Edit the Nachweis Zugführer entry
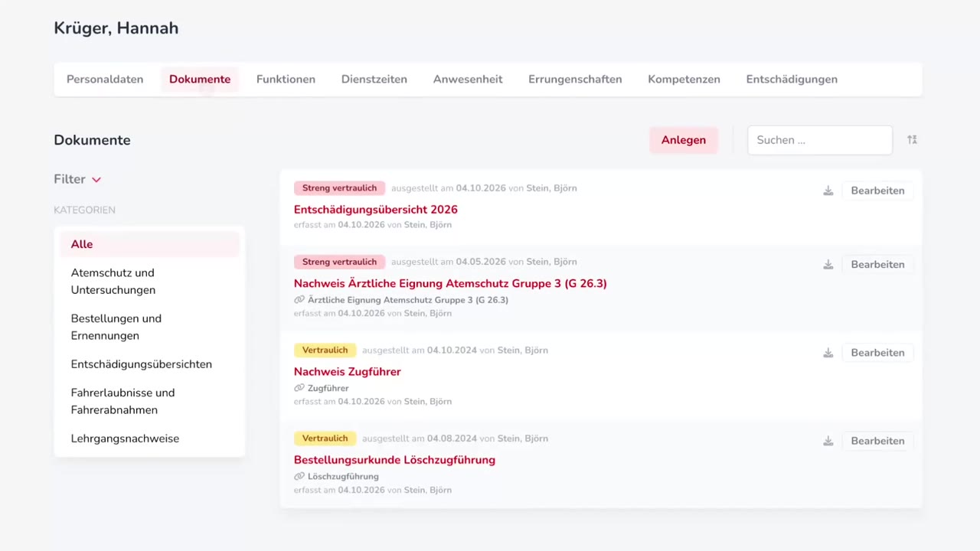The image size is (980, 551). point(877,353)
